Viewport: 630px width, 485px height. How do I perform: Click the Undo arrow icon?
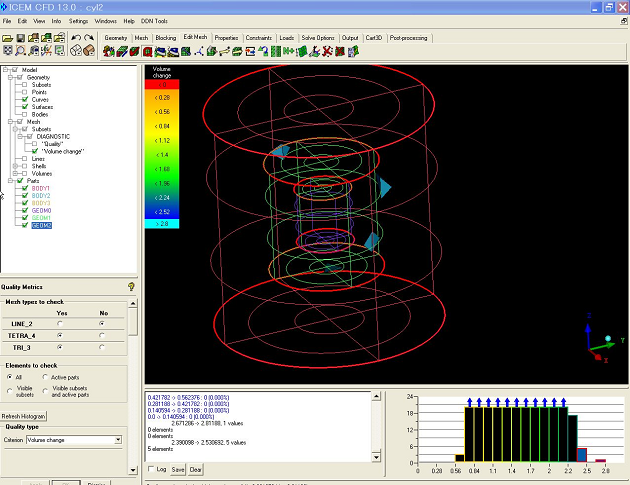(76, 37)
